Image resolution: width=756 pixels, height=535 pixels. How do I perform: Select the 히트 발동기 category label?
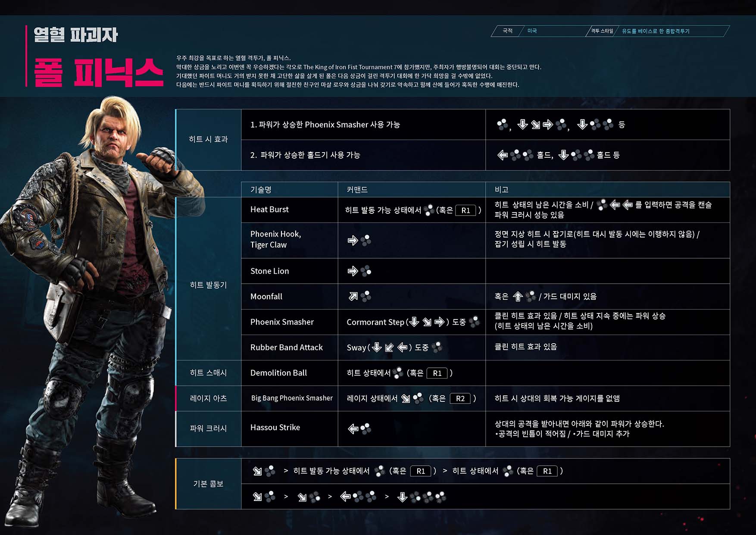pyautogui.click(x=208, y=285)
